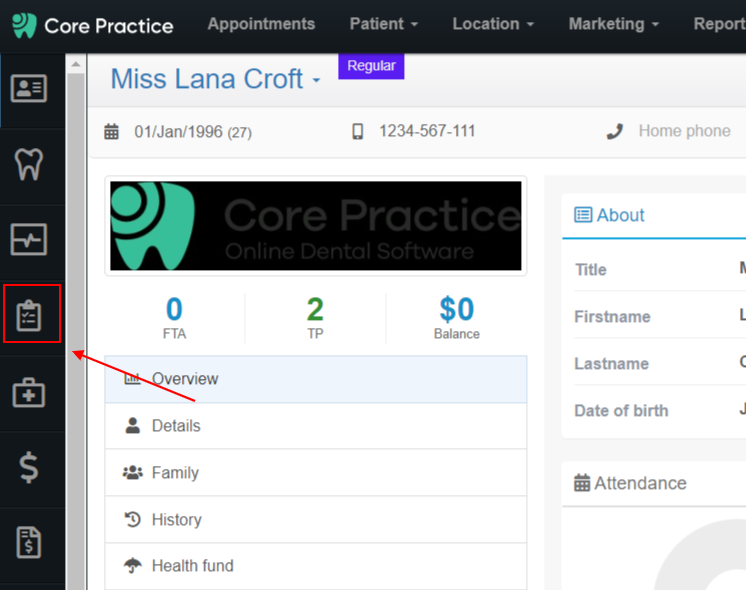Go to the Appointments menu

pyautogui.click(x=261, y=24)
